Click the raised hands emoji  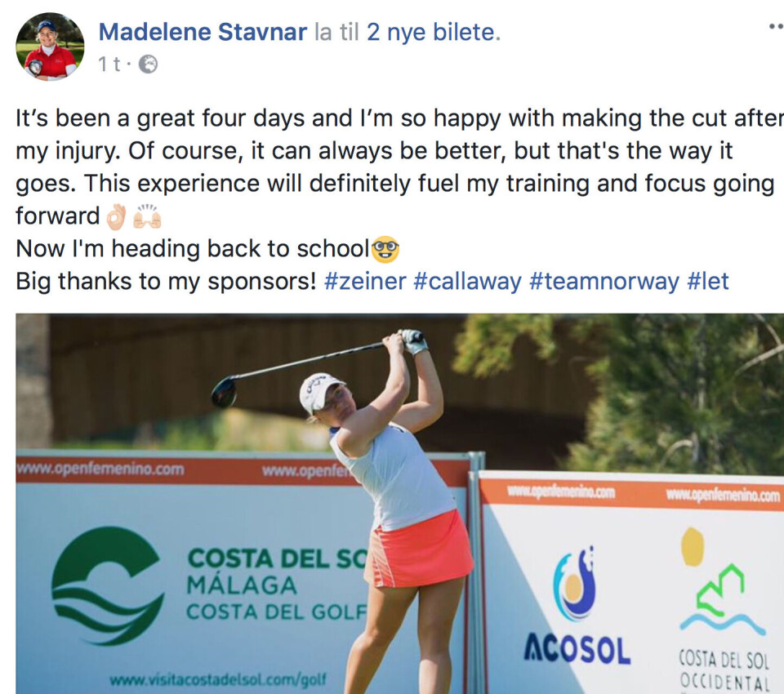point(148,217)
